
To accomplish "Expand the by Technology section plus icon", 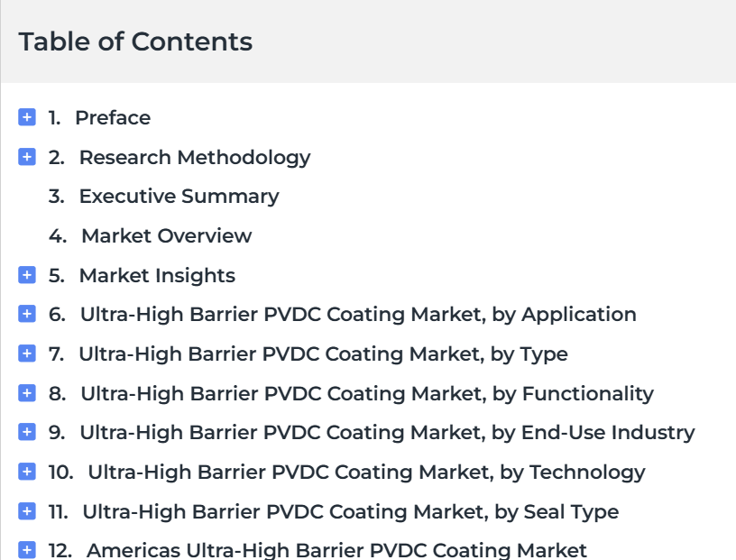I will (x=27, y=472).
